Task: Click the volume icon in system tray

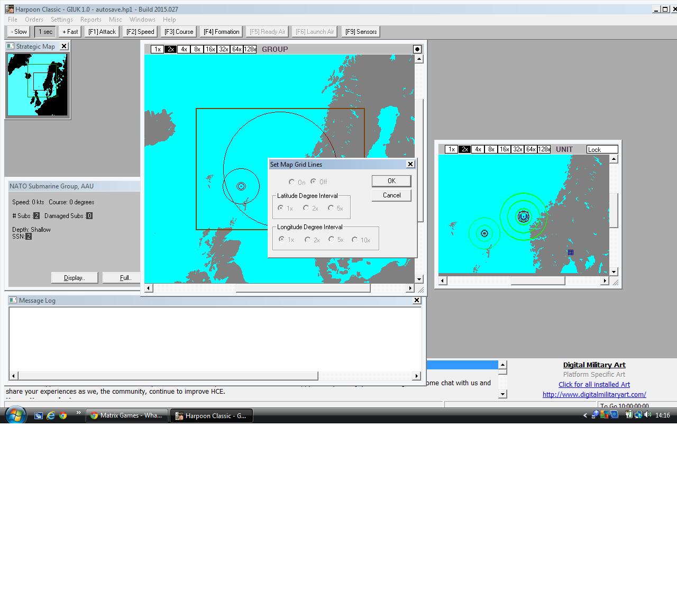Action: [648, 415]
